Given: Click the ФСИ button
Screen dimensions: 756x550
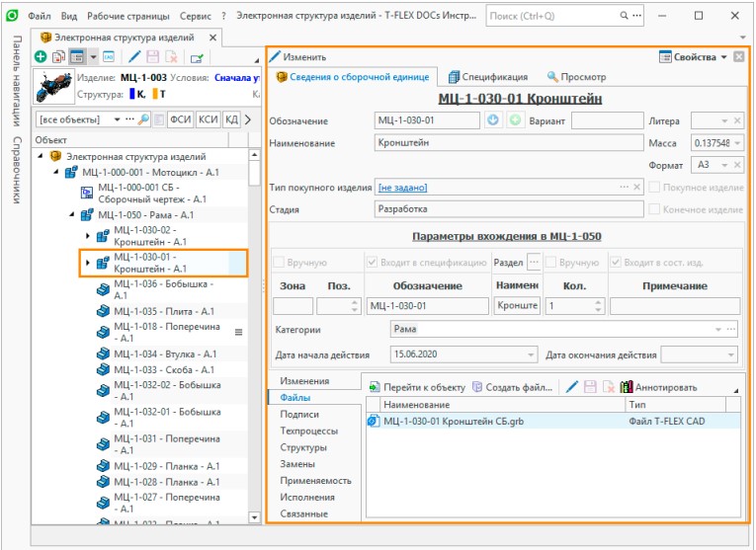Looking at the screenshot, I should coord(180,119).
